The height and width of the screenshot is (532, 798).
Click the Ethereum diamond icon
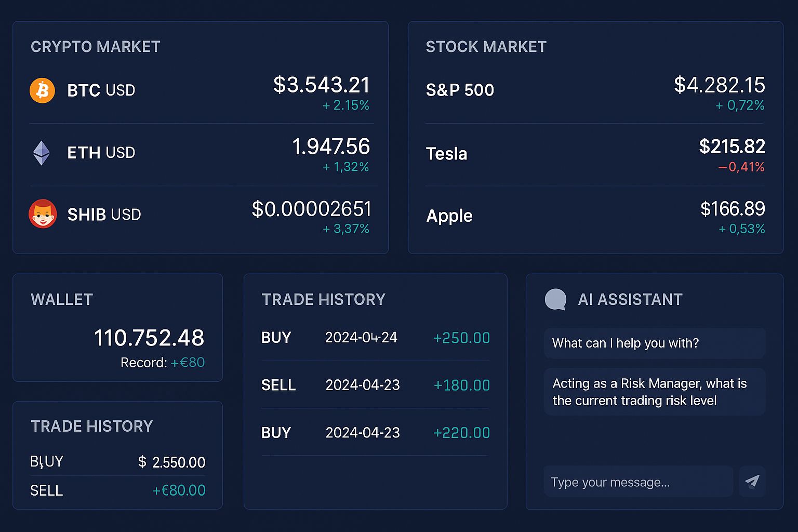coord(42,153)
